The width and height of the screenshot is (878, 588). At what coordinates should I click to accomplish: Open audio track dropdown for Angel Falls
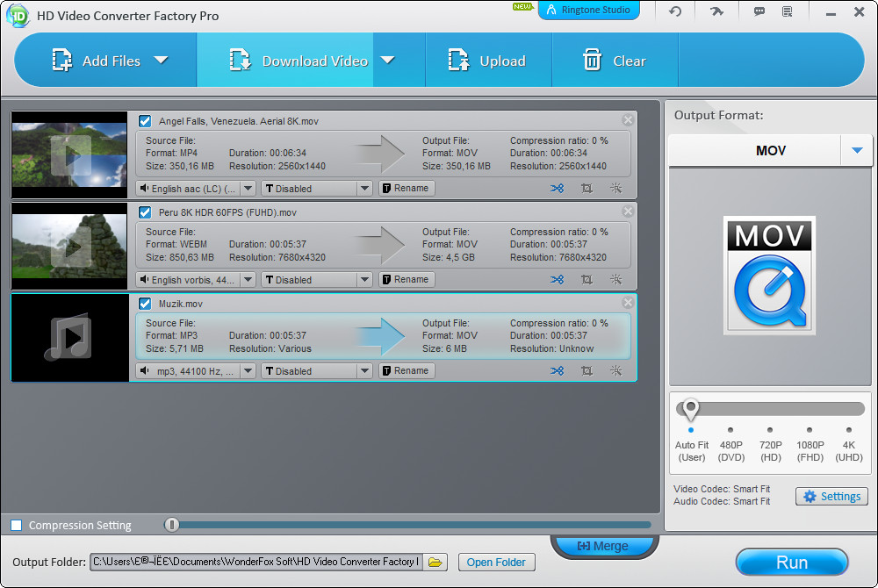[248, 189]
